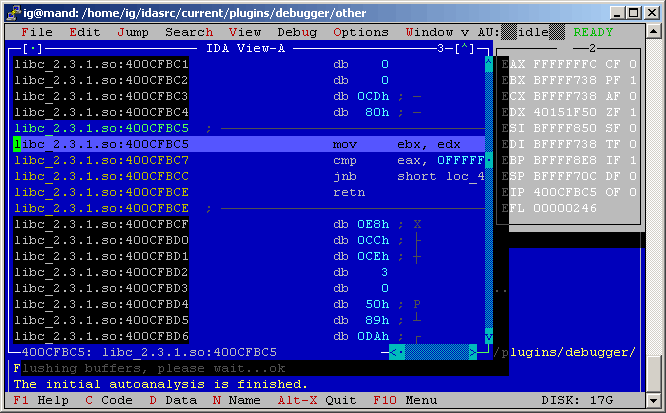
Task: Click the IDA View-A close box [·]
Action: (x=33, y=48)
